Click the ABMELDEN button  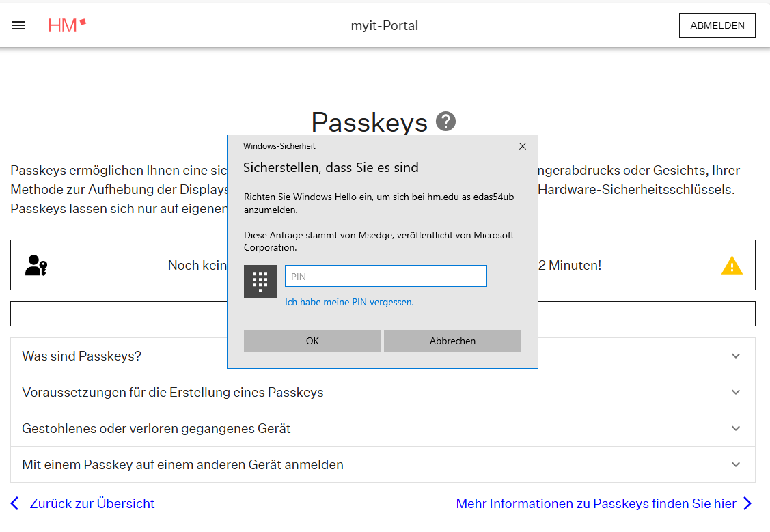click(x=717, y=25)
